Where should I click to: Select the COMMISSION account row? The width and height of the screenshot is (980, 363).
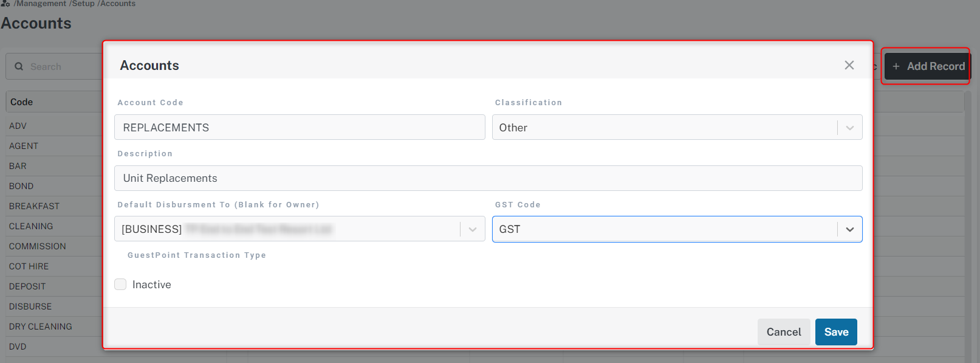(x=37, y=246)
